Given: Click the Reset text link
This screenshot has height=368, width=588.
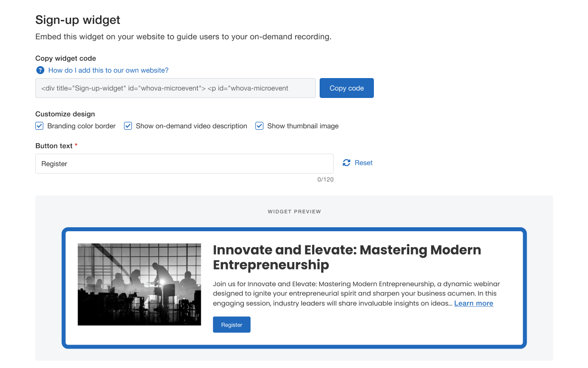Looking at the screenshot, I should (x=363, y=163).
